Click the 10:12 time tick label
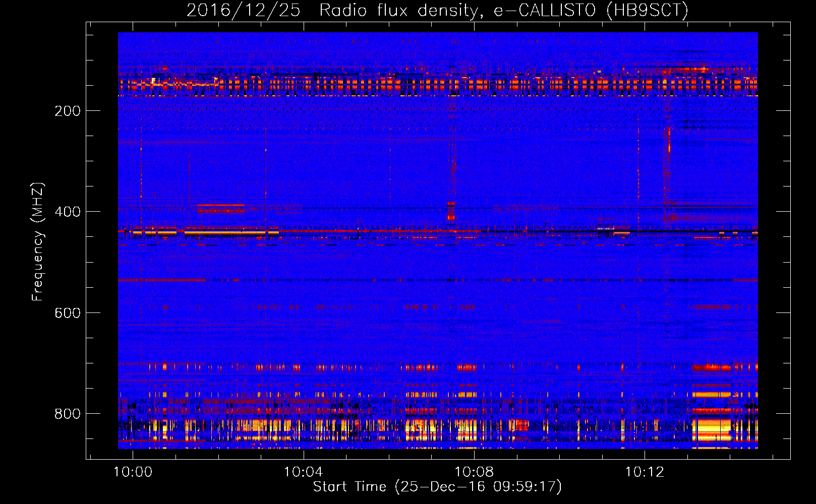Image resolution: width=816 pixels, height=504 pixels. 645,472
